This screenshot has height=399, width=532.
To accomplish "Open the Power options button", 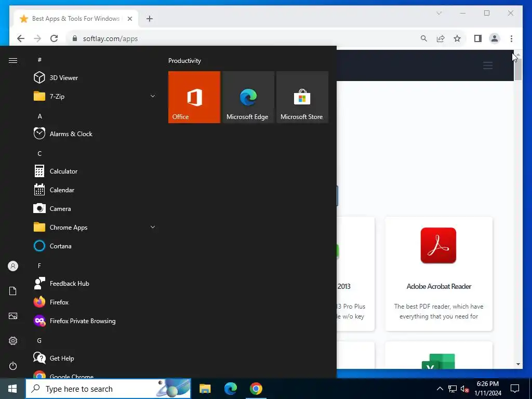I will [13, 366].
